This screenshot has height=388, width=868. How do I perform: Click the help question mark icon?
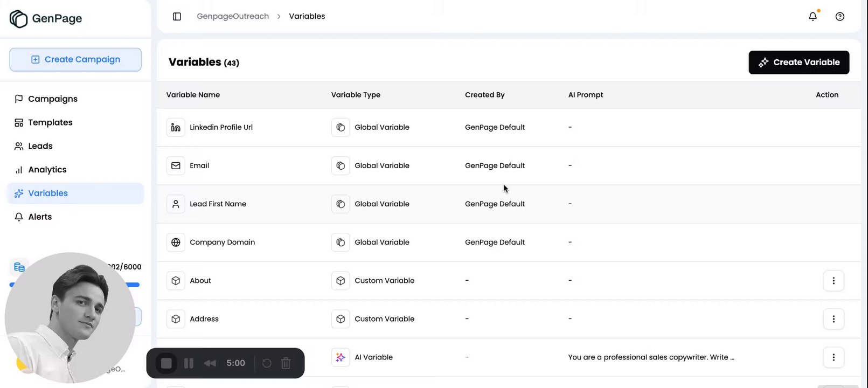(x=839, y=17)
